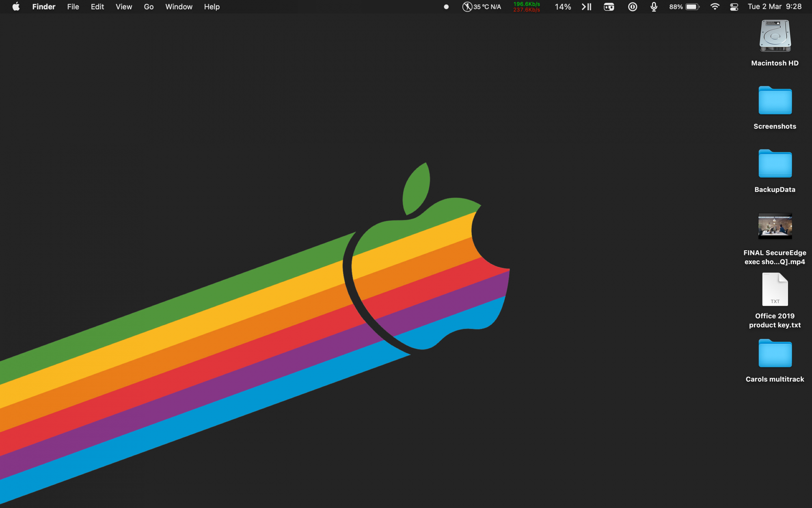812x508 pixels.
Task: Click the Carols multitrack label
Action: click(x=775, y=379)
